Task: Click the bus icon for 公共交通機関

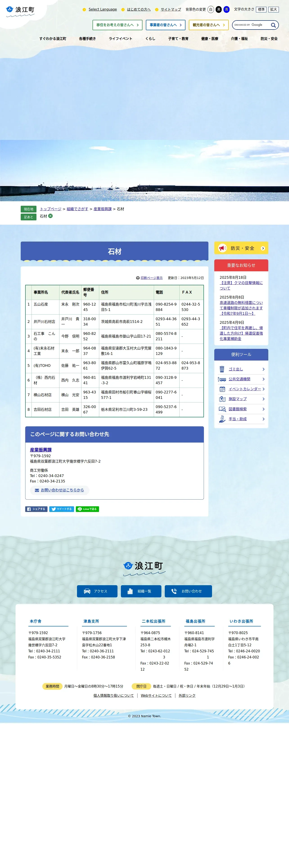Action: (x=222, y=379)
